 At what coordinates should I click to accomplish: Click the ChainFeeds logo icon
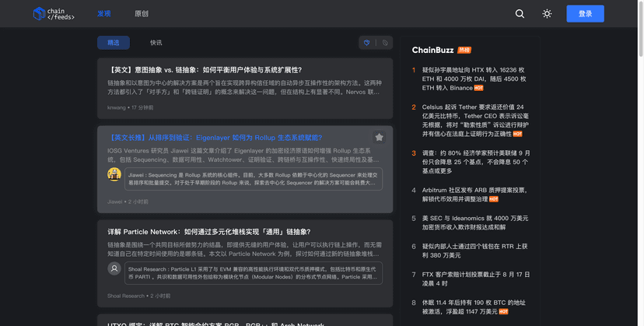pyautogui.click(x=39, y=13)
